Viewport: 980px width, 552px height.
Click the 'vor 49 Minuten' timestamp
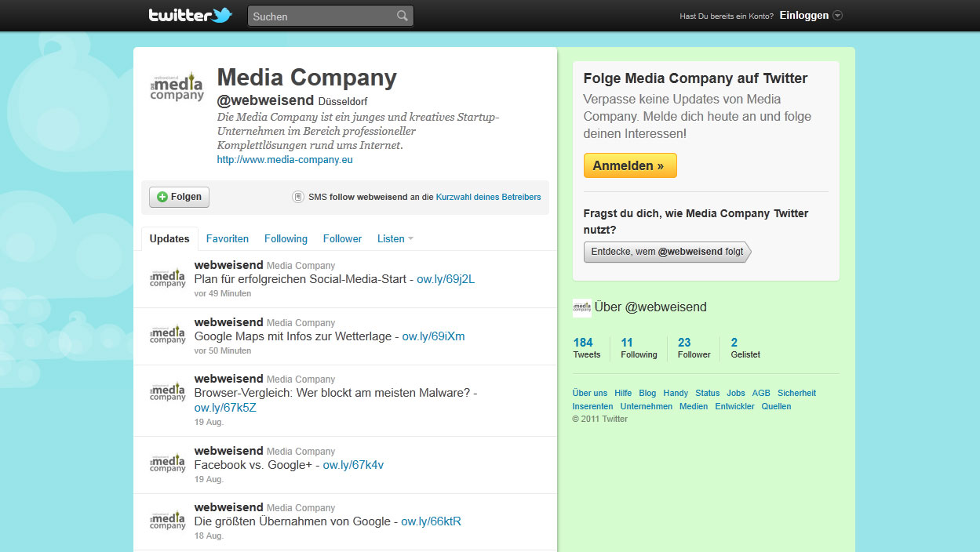(223, 293)
